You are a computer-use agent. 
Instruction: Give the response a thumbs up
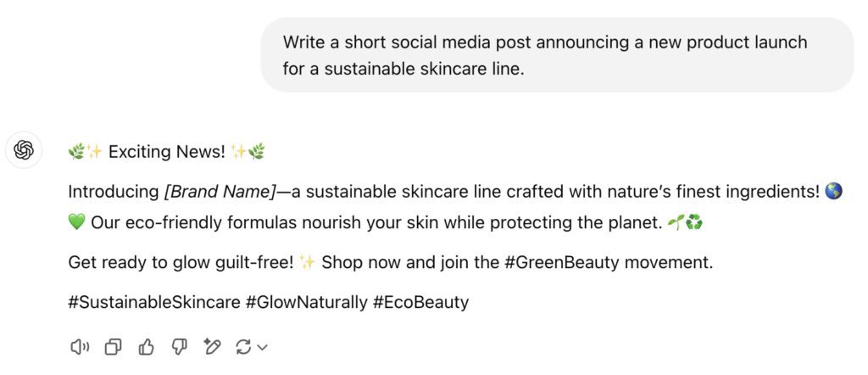click(146, 346)
